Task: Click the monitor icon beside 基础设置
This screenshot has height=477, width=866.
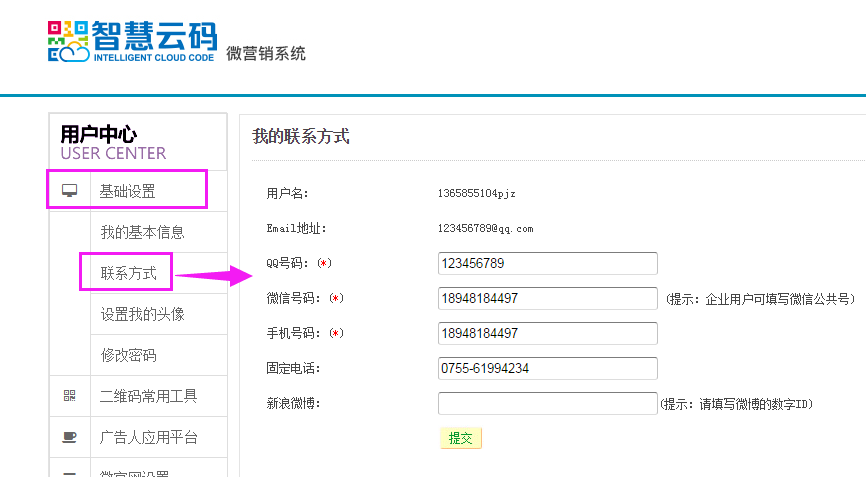Action: point(69,191)
